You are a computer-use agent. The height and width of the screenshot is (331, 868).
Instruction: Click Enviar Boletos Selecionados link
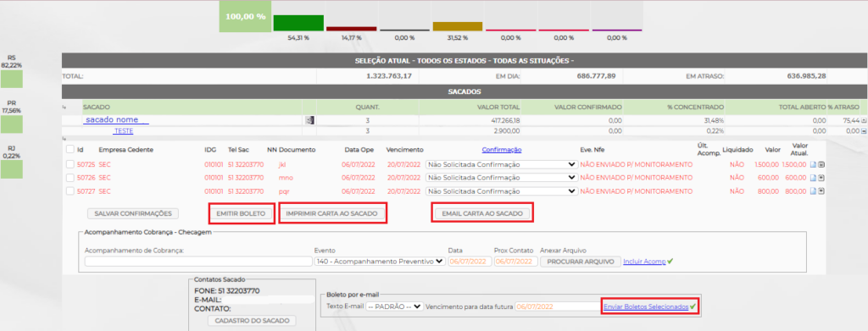[x=645, y=306]
